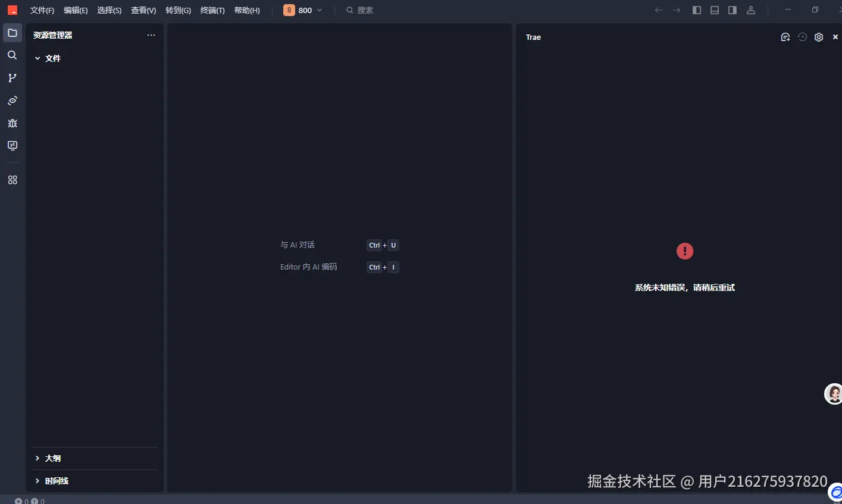Screen dimensions: 842x504
Task: Open 资源管理器 more actions with ellipsis
Action: 151,35
